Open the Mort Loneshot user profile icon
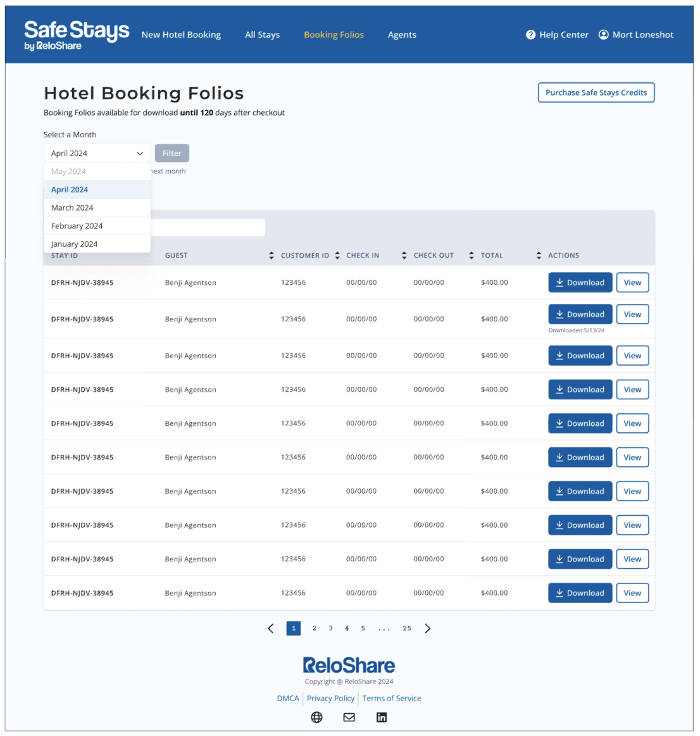700x736 pixels. pyautogui.click(x=603, y=35)
